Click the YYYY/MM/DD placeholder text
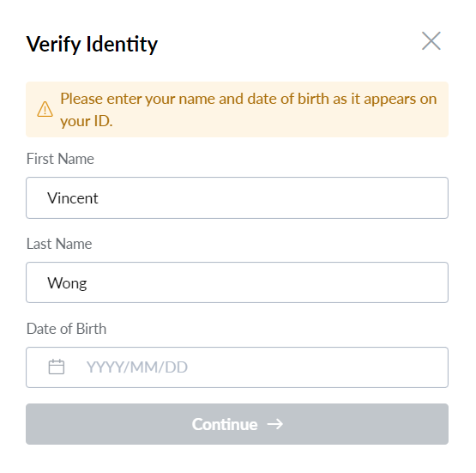Viewport: 476px width, 473px height. tap(137, 367)
